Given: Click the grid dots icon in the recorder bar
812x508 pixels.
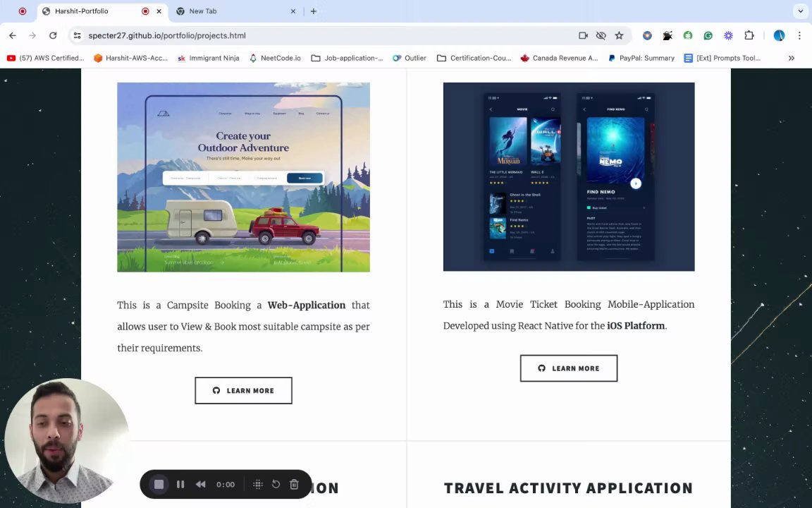Looking at the screenshot, I should pos(258,484).
